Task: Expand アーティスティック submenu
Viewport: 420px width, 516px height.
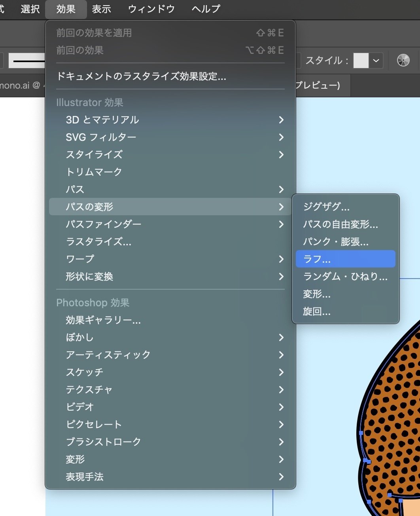Action: (170, 355)
